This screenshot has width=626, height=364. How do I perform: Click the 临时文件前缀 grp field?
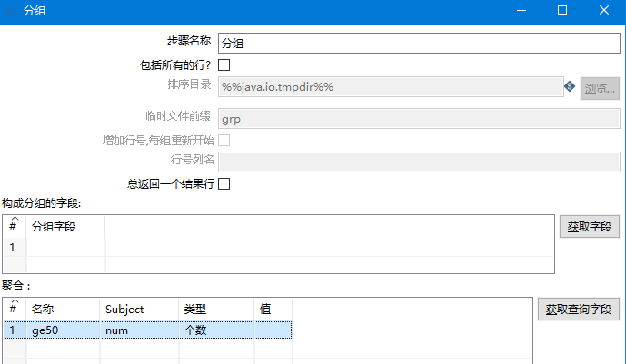(419, 119)
